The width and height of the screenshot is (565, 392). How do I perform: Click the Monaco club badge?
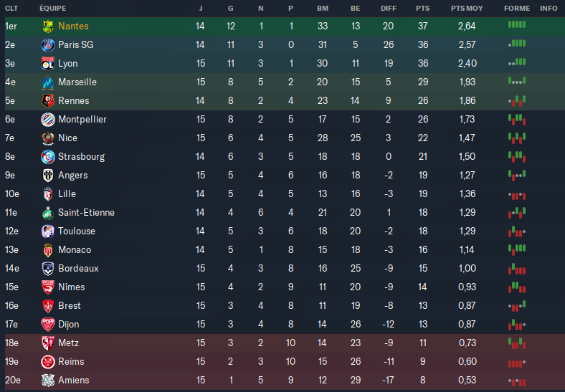coord(48,250)
